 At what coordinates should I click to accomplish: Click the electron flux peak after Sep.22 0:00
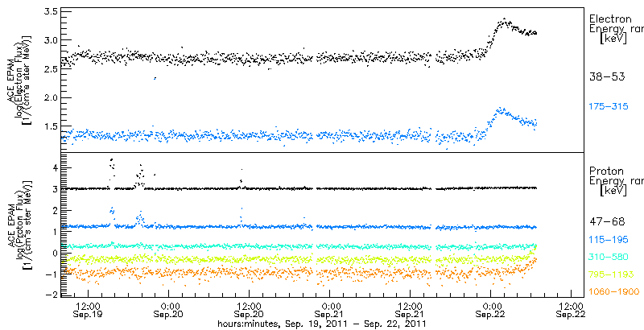click(504, 20)
